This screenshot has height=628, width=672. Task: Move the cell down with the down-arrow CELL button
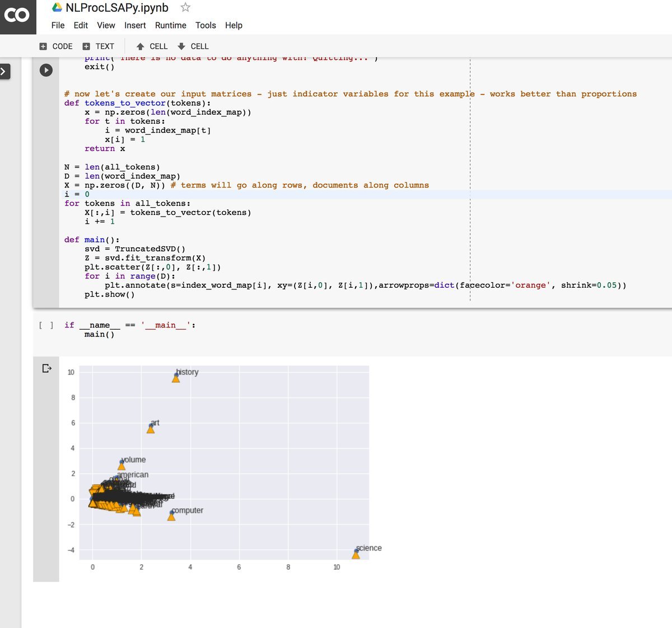point(193,46)
